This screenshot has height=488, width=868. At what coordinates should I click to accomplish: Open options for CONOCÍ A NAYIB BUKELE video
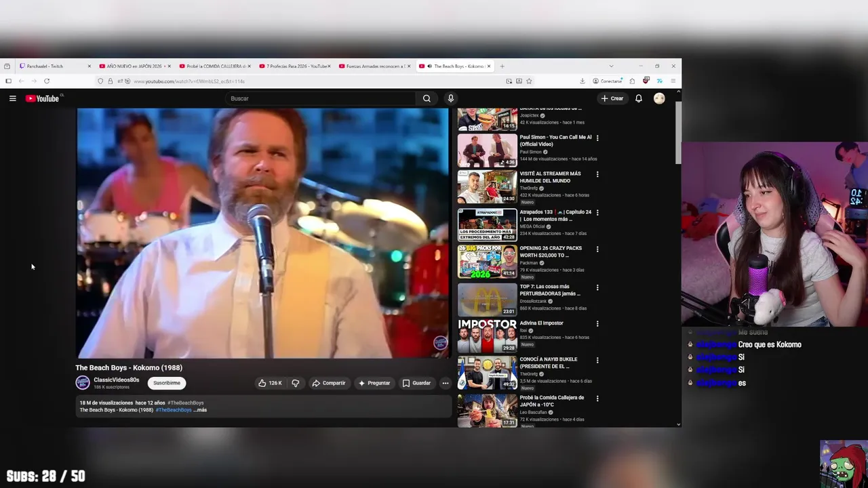point(597,360)
